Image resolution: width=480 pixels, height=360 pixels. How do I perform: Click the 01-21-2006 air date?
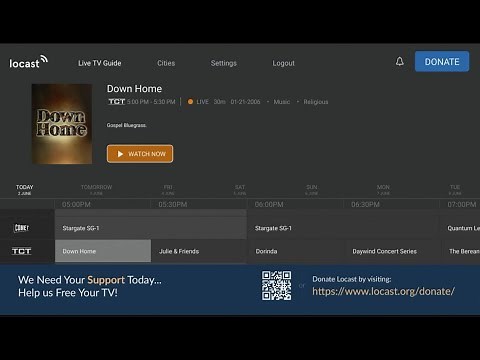(245, 102)
